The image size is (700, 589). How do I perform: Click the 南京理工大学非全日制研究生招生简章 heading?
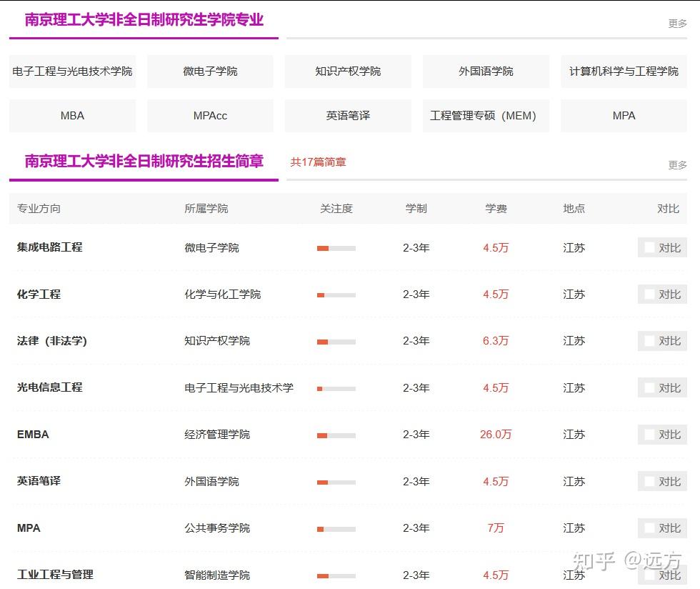click(144, 162)
